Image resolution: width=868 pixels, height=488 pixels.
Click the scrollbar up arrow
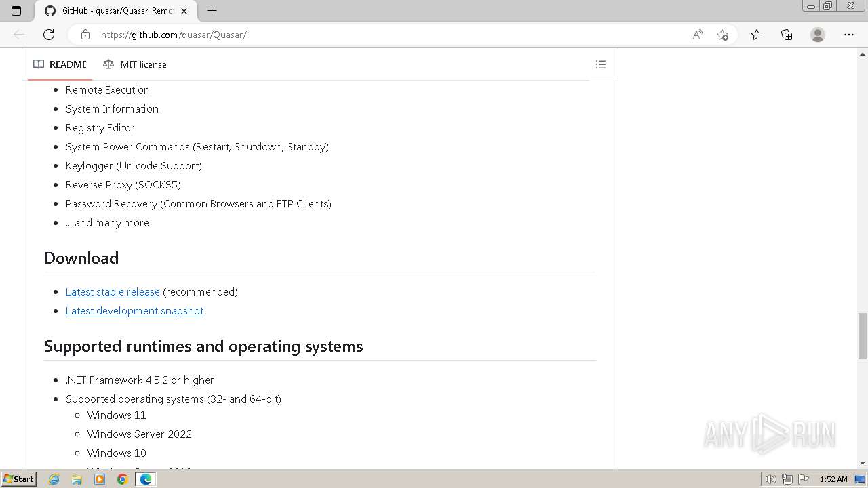pyautogui.click(x=863, y=53)
